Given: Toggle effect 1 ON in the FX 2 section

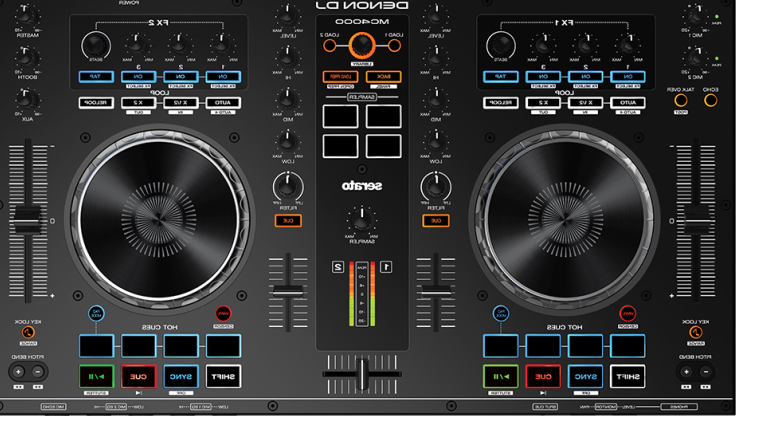Looking at the screenshot, I should point(223,77).
